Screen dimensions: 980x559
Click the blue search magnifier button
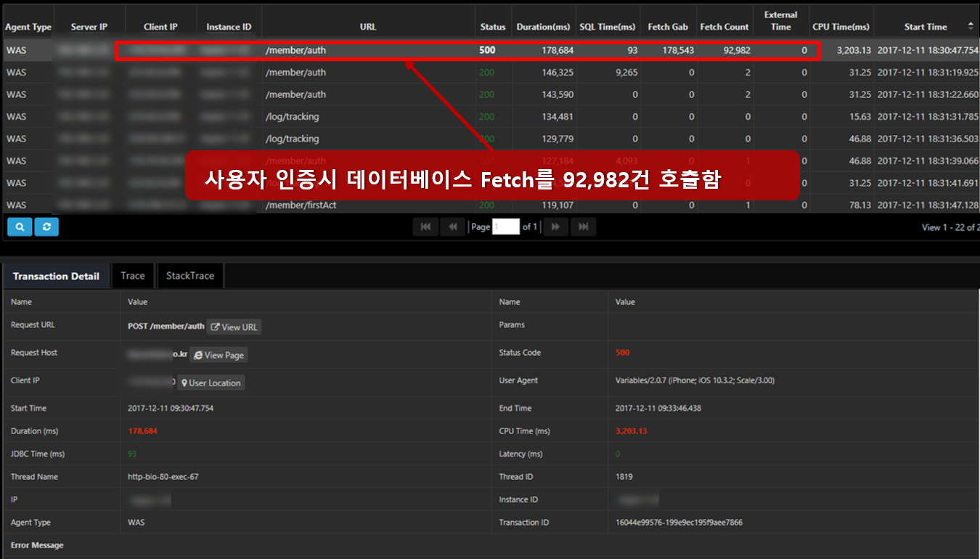[20, 227]
